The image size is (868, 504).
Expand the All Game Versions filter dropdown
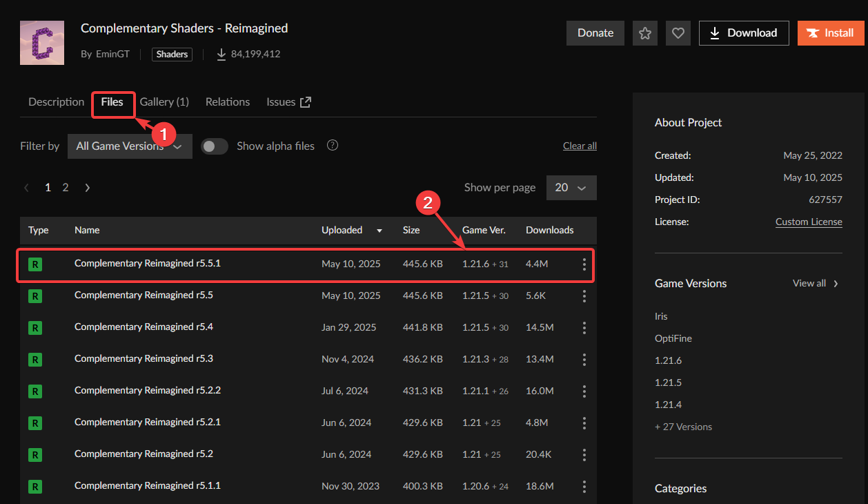130,146
